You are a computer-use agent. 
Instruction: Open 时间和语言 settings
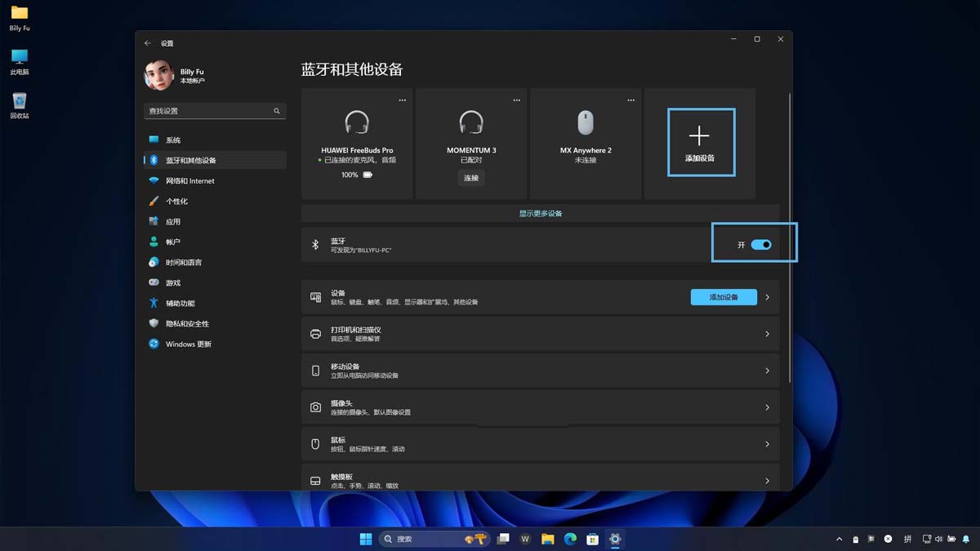coord(183,262)
